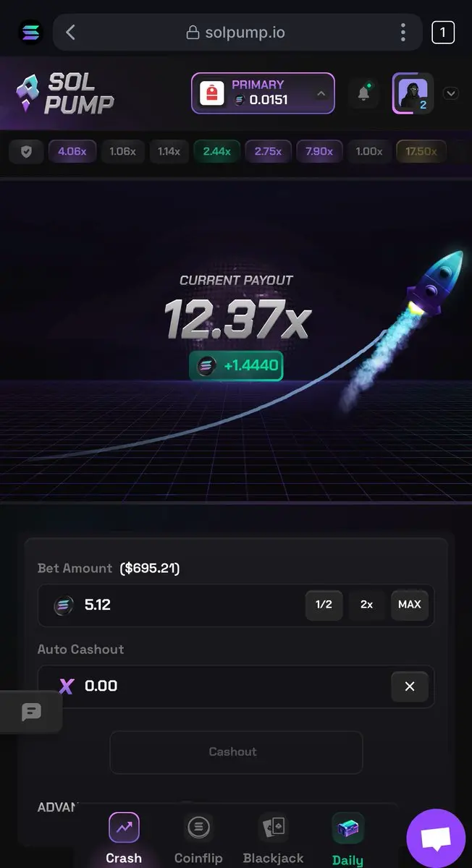This screenshot has width=472, height=868.
Task: Switch to the Coinflip tab
Action: point(198,839)
